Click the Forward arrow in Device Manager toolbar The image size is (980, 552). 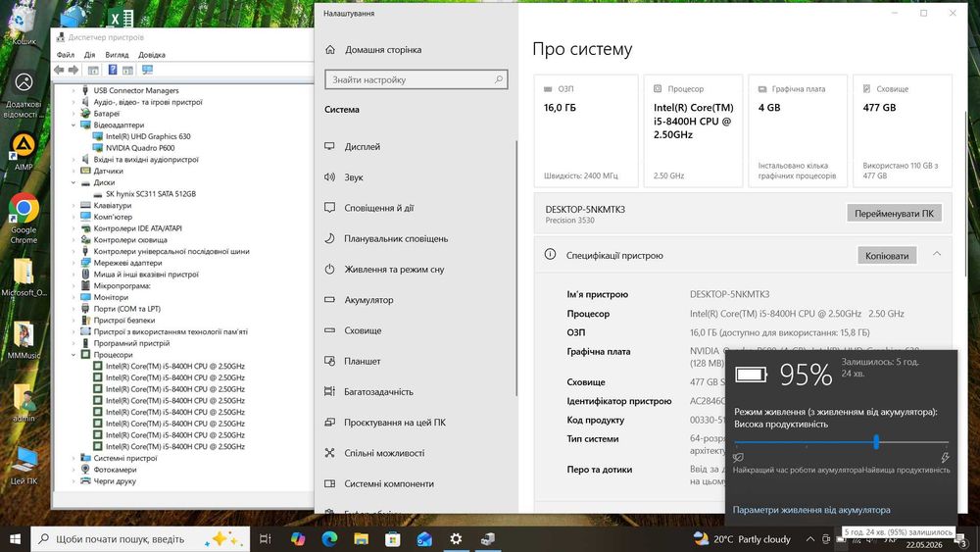click(x=73, y=70)
